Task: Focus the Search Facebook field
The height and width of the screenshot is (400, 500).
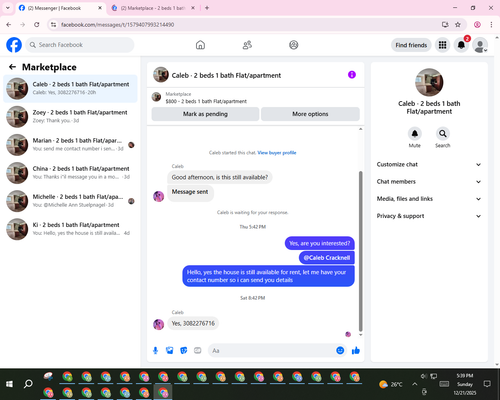Action: (80, 45)
